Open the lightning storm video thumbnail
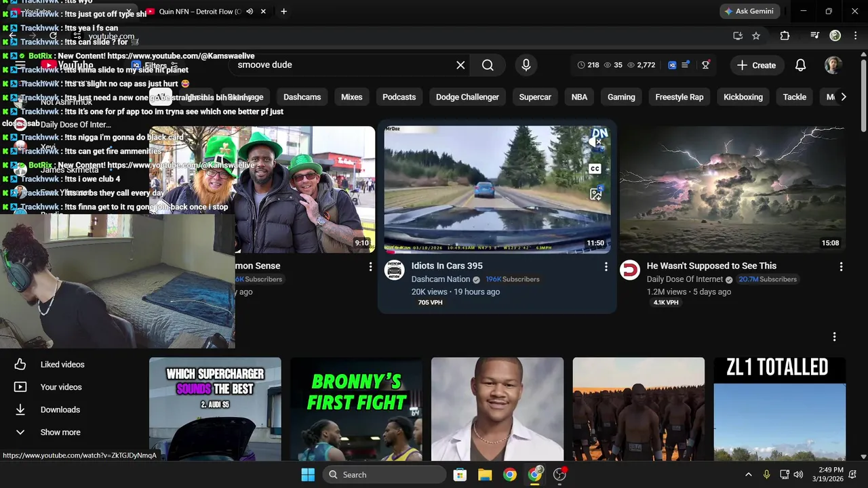This screenshot has height=488, width=868. (x=732, y=189)
